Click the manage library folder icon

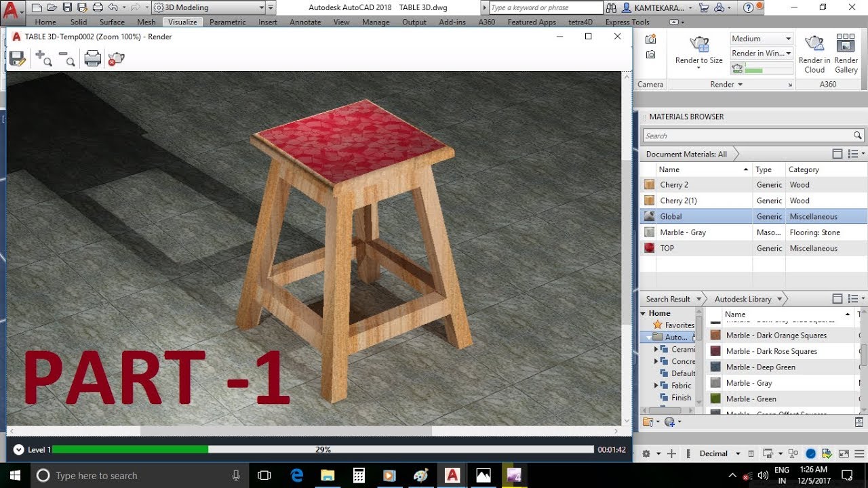click(648, 422)
